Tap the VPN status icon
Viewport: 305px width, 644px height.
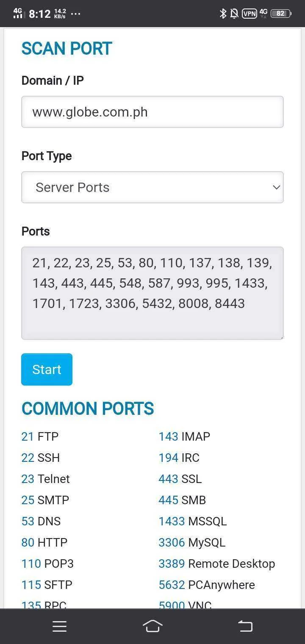pos(249,14)
